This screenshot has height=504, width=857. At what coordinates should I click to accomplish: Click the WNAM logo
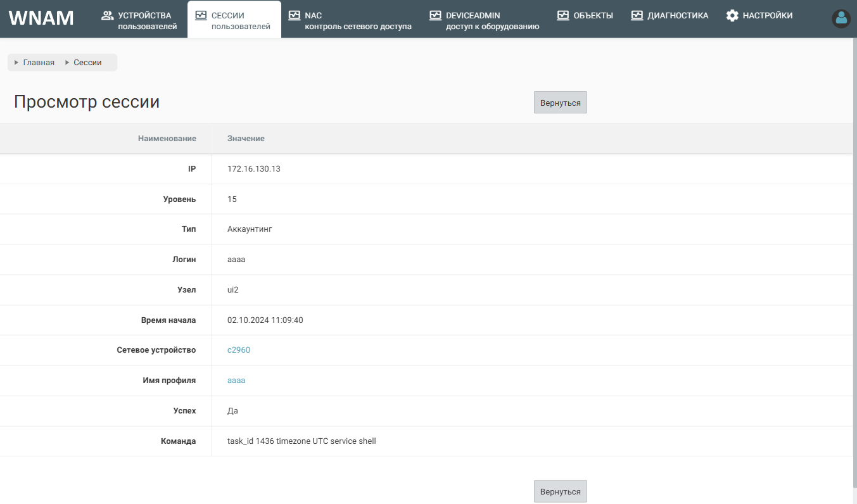click(41, 18)
